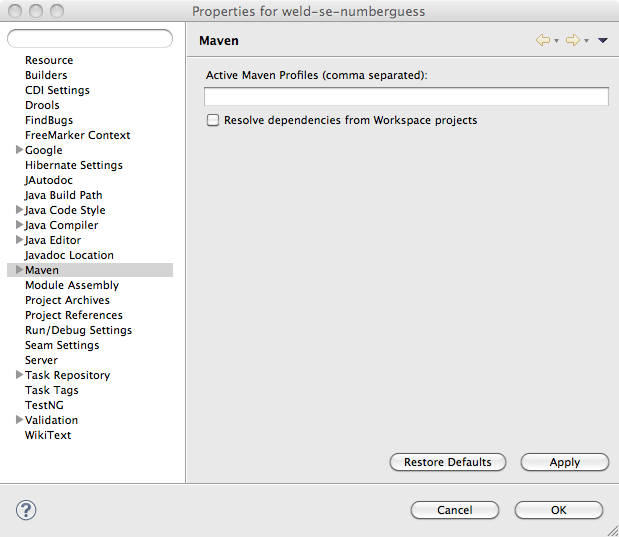Click the forward navigation arrow icon
The width and height of the screenshot is (619, 537).
[572, 41]
